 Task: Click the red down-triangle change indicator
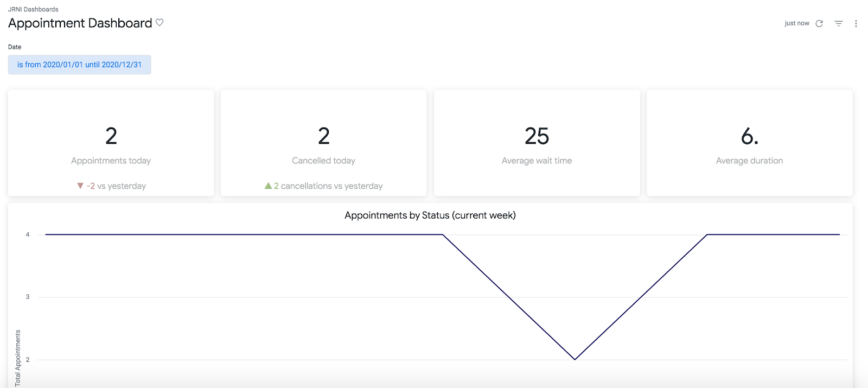(x=80, y=186)
